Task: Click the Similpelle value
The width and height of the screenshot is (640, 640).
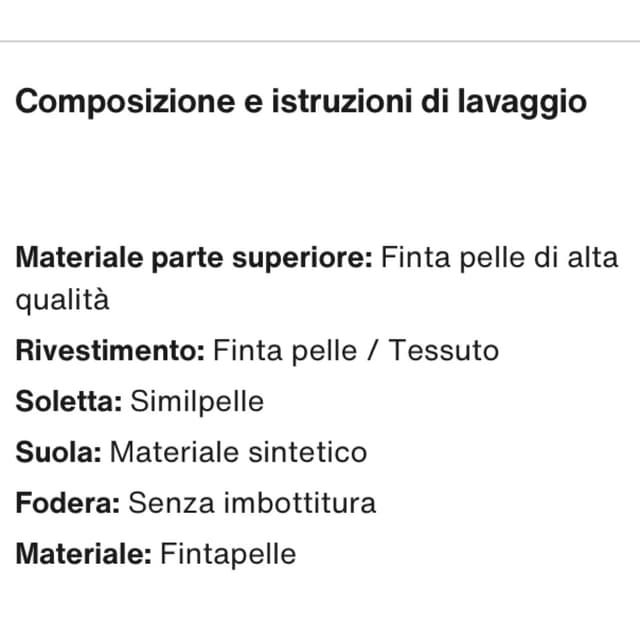Action: [197, 402]
